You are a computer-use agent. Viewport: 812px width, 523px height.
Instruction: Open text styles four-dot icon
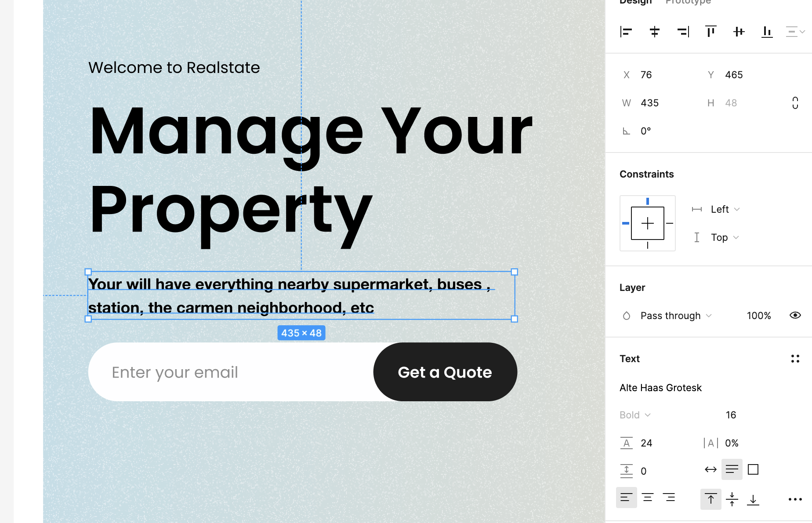pyautogui.click(x=795, y=359)
